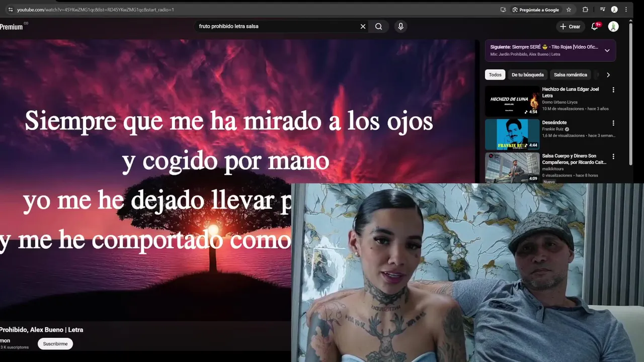
Task: Click the YouTube search text field
Action: coord(276,26)
